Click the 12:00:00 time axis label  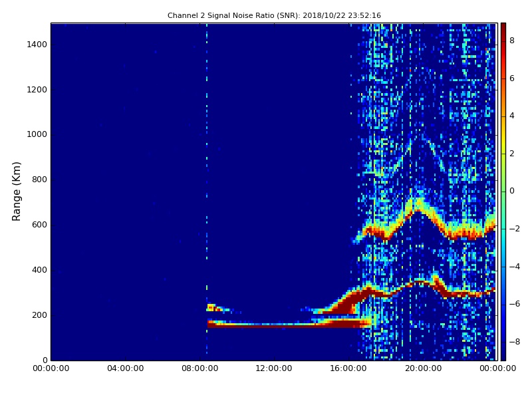tap(274, 368)
